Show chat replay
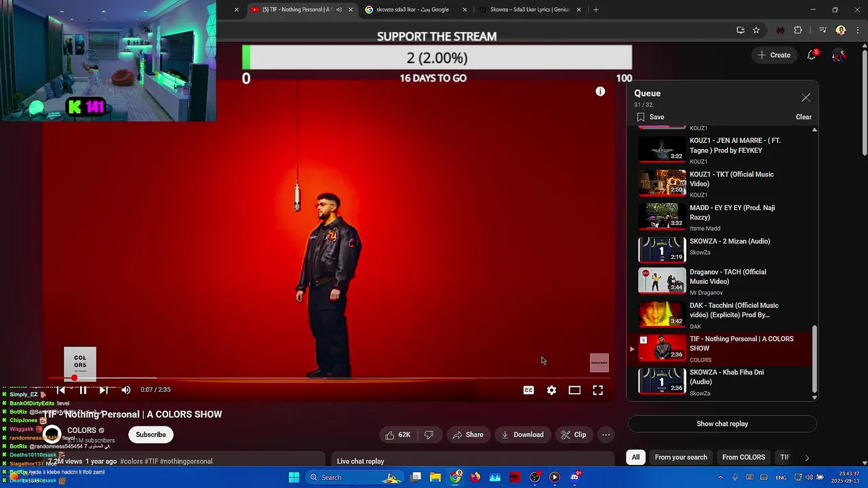This screenshot has height=488, width=868. 722,424
